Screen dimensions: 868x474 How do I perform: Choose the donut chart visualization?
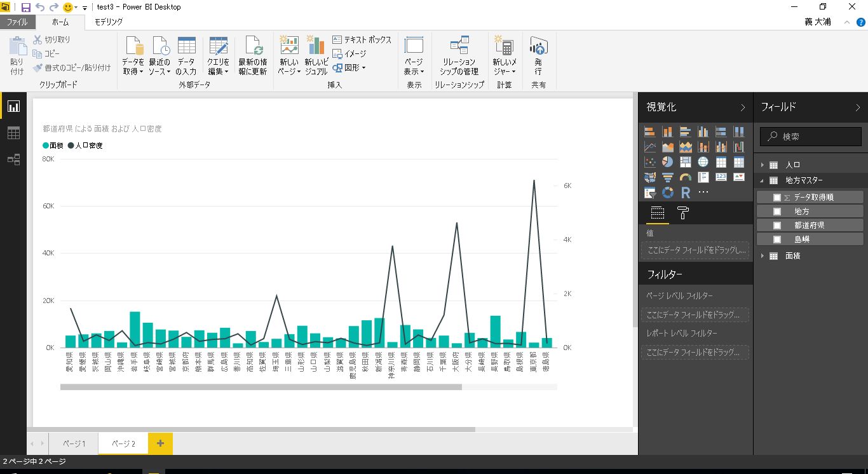(667, 193)
